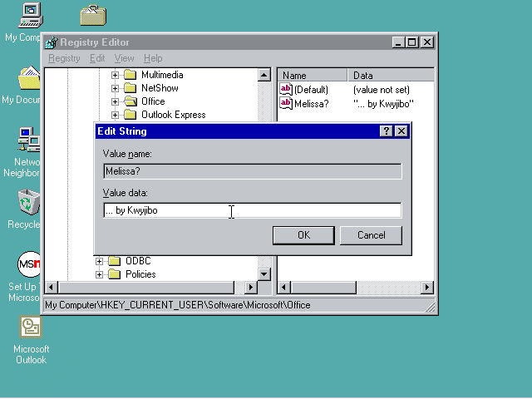
Task: Select the ODBC folder icon
Action: click(115, 261)
